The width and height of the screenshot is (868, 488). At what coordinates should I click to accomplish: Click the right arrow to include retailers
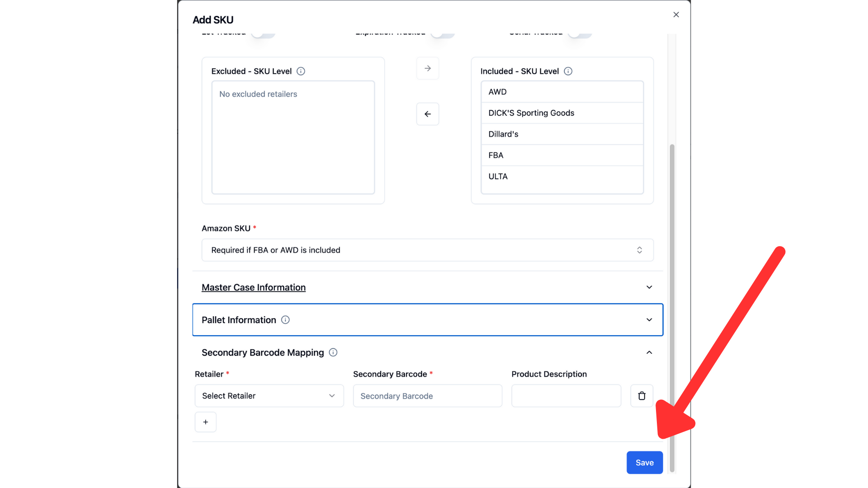click(x=427, y=69)
